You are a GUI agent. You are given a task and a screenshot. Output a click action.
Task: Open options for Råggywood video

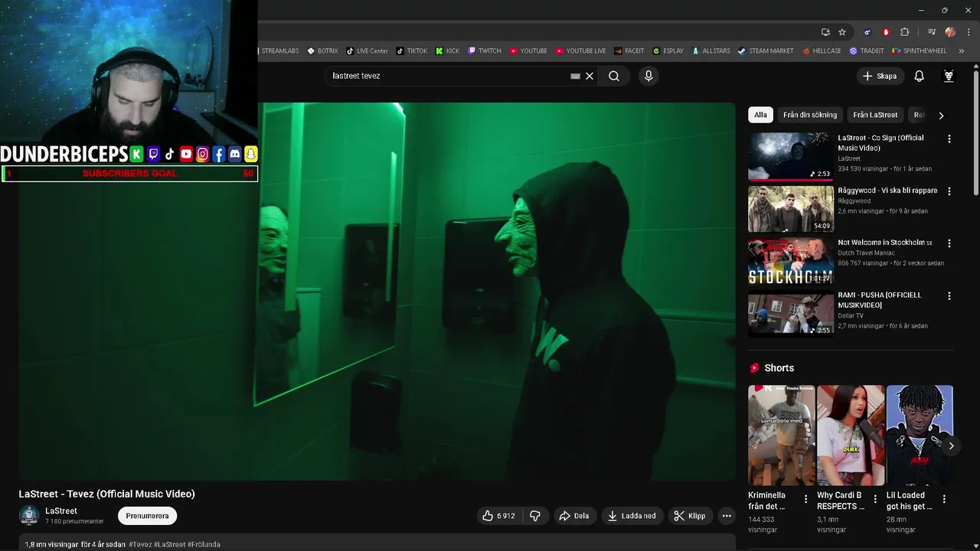click(949, 191)
